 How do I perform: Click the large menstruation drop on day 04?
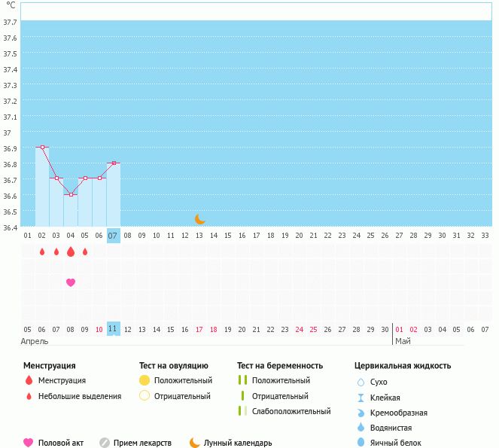point(71,251)
